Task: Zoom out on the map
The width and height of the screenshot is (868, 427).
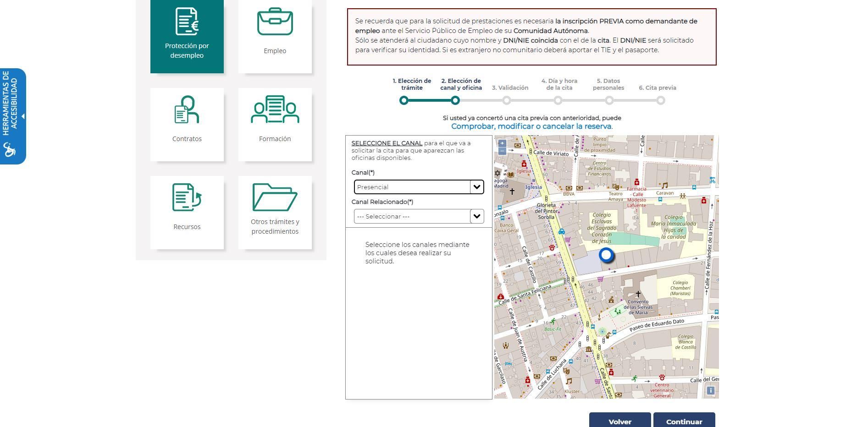Action: [x=502, y=151]
